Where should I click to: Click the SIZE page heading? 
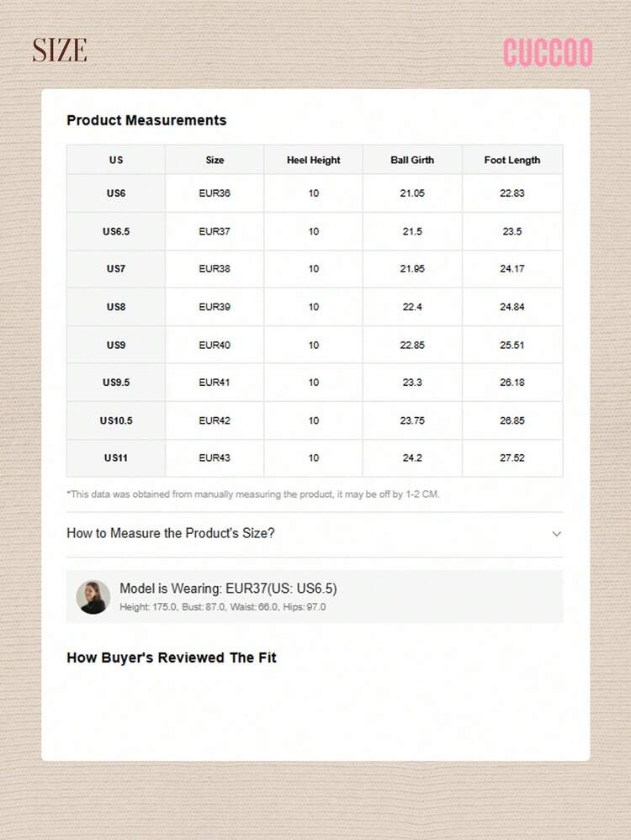(x=59, y=50)
